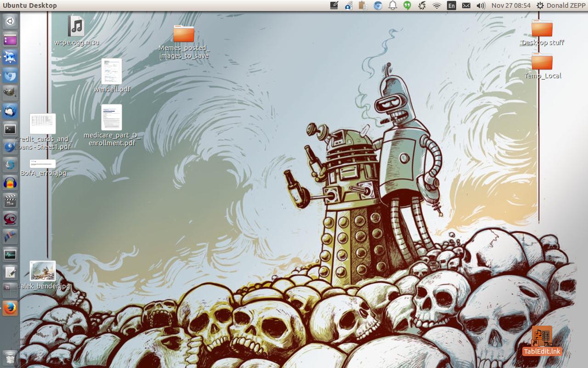
Task: Open the Donald ZEPP session menu
Action: (x=561, y=6)
